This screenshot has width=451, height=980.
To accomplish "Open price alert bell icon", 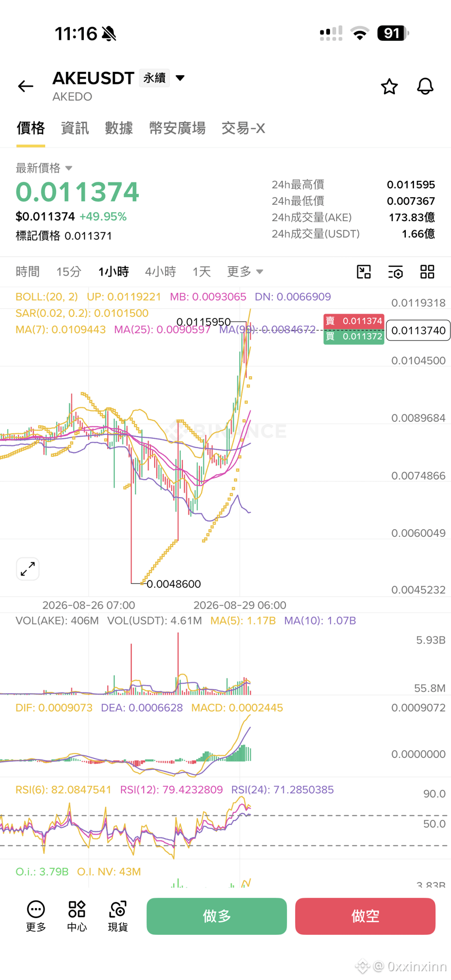I will [425, 86].
